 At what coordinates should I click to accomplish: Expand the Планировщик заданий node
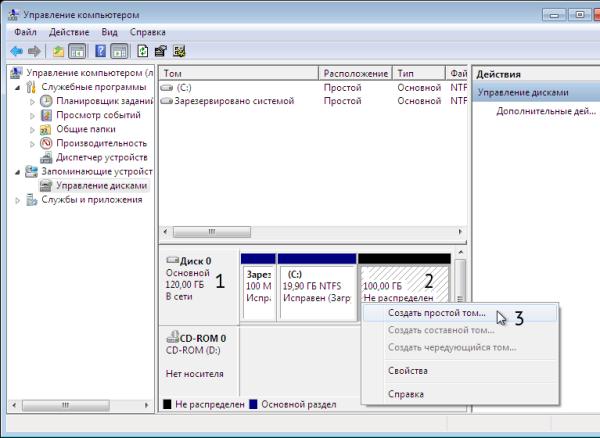(x=33, y=101)
